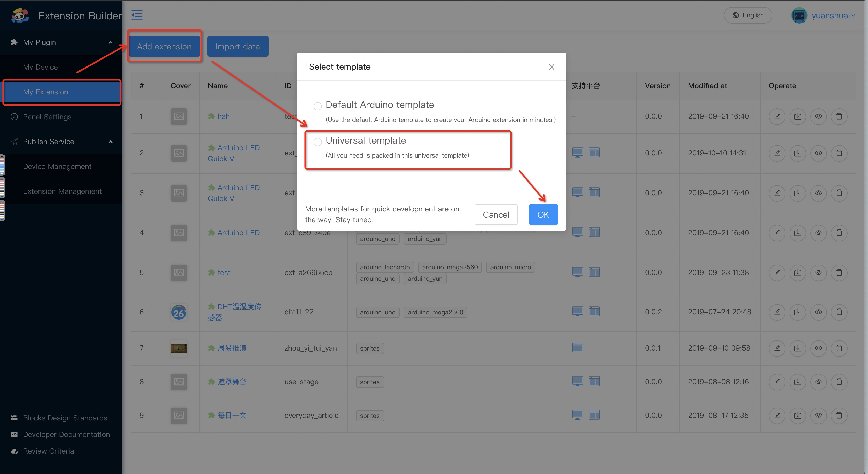Viewport: 868px width, 474px height.
Task: Click download icon for test extension row
Action: (798, 273)
